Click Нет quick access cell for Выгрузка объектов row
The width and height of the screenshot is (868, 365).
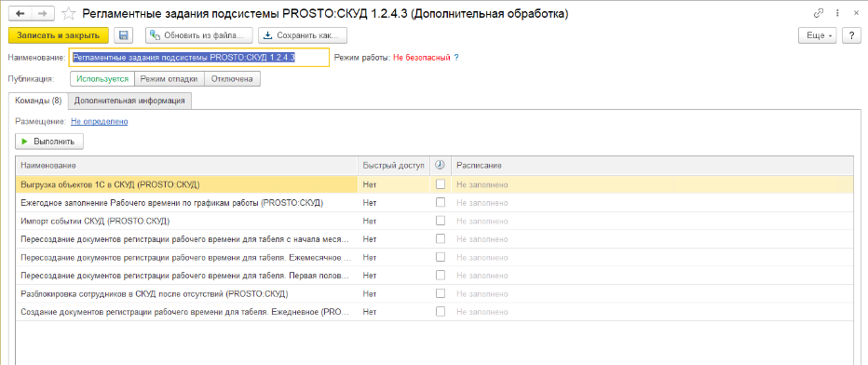(x=394, y=184)
